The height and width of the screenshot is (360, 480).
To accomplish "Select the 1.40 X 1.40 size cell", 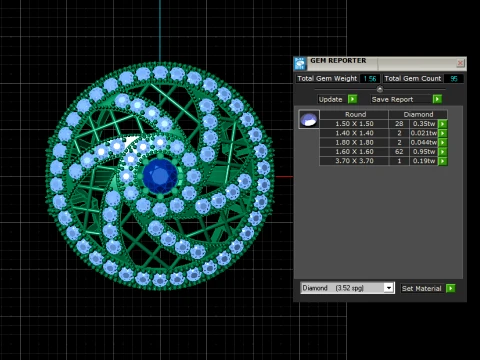I will pos(354,133).
